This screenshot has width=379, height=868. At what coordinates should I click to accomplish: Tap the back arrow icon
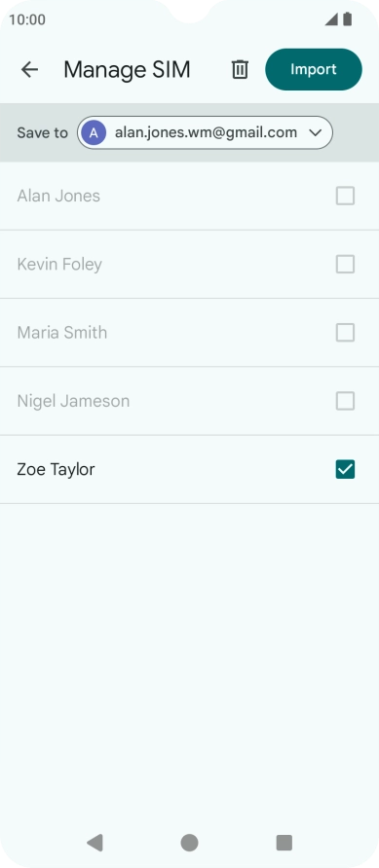coord(29,69)
